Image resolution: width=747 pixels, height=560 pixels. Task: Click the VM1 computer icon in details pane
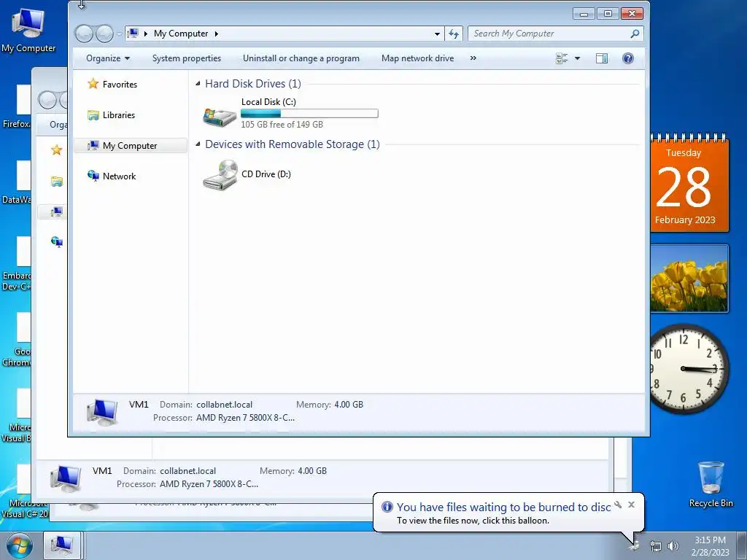pos(102,411)
